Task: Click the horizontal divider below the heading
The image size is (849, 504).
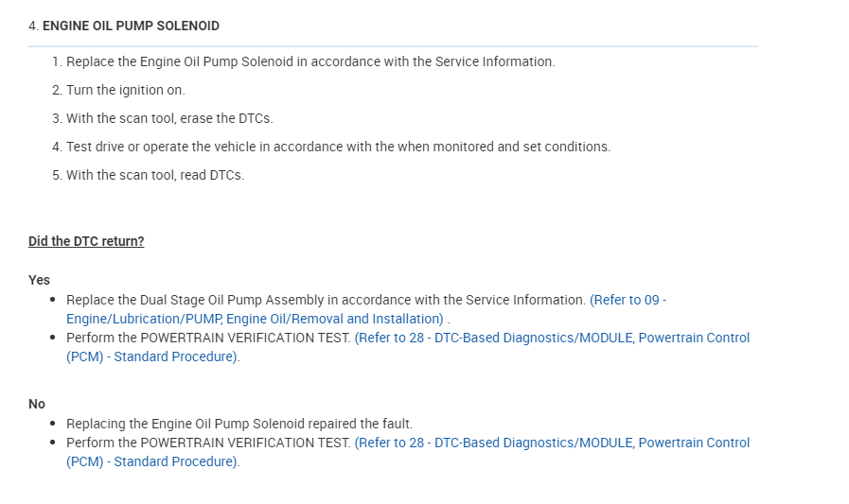Action: (x=393, y=46)
